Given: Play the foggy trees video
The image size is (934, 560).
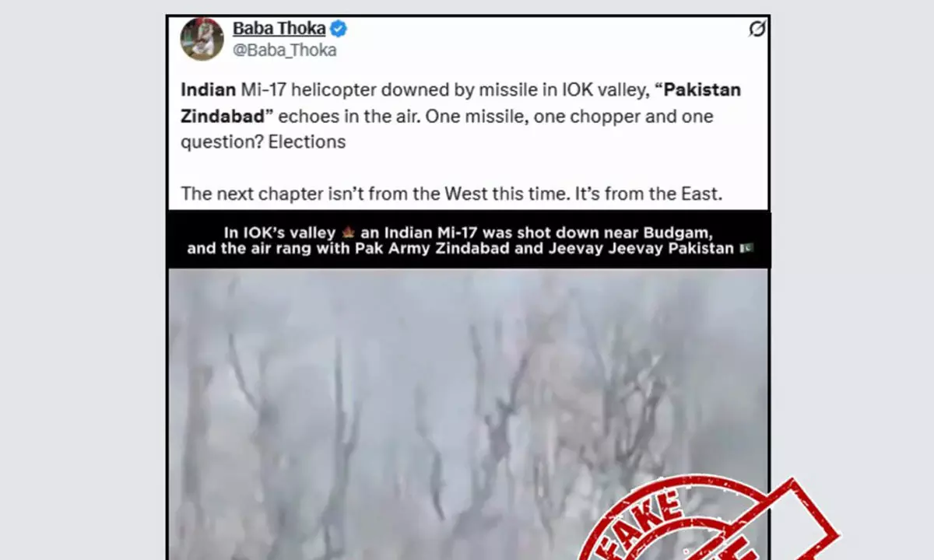Looking at the screenshot, I should tap(468, 414).
